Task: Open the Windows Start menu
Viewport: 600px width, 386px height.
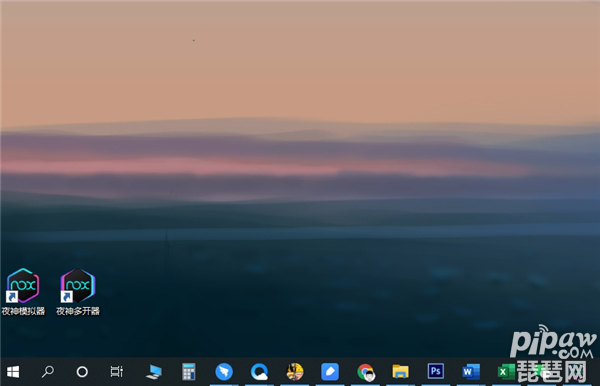Action: [x=13, y=371]
